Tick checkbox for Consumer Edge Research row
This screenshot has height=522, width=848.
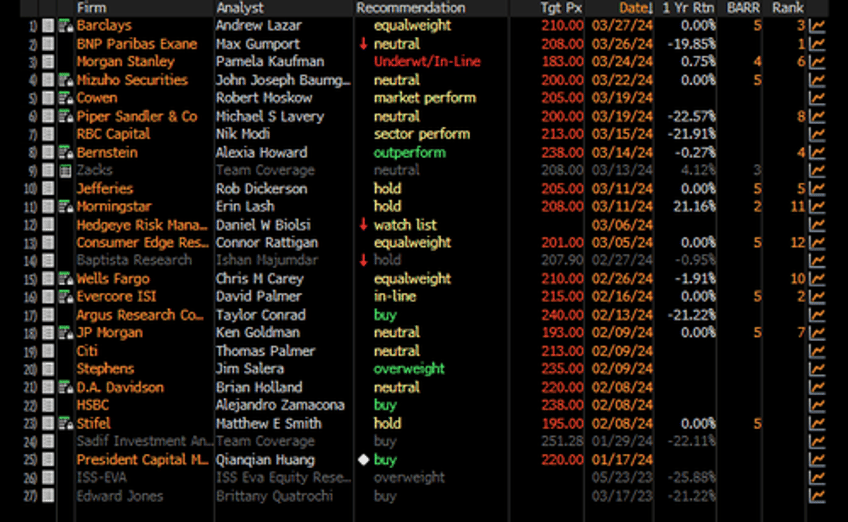pos(48,243)
